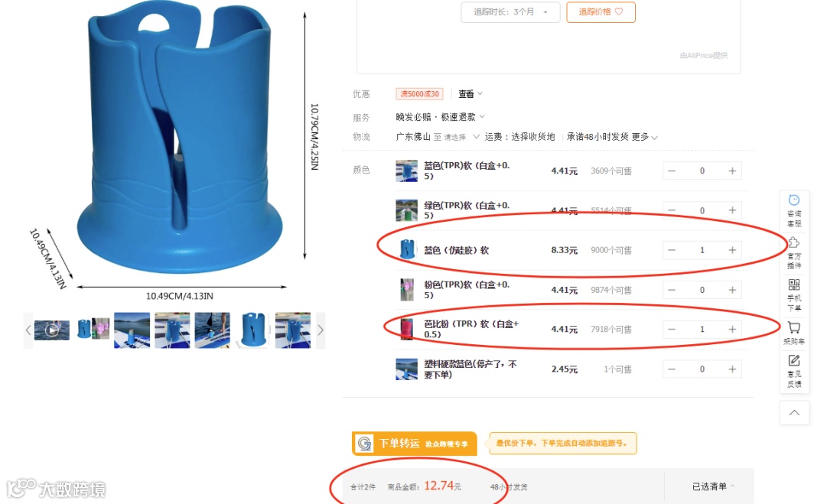The image size is (814, 504).
Task: Select the 蓝色（仿硅胶）软 color swatch
Action: coord(407,249)
